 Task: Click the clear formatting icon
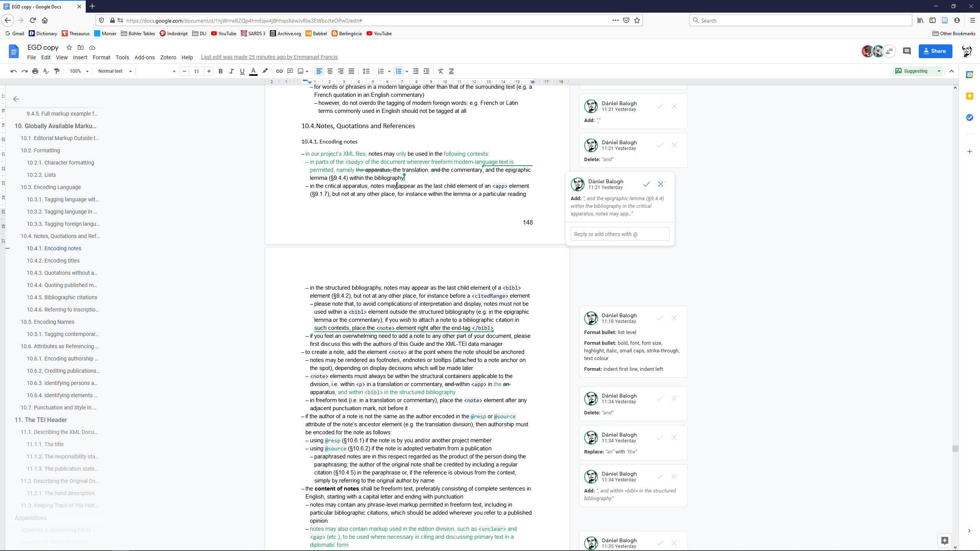[x=441, y=71]
